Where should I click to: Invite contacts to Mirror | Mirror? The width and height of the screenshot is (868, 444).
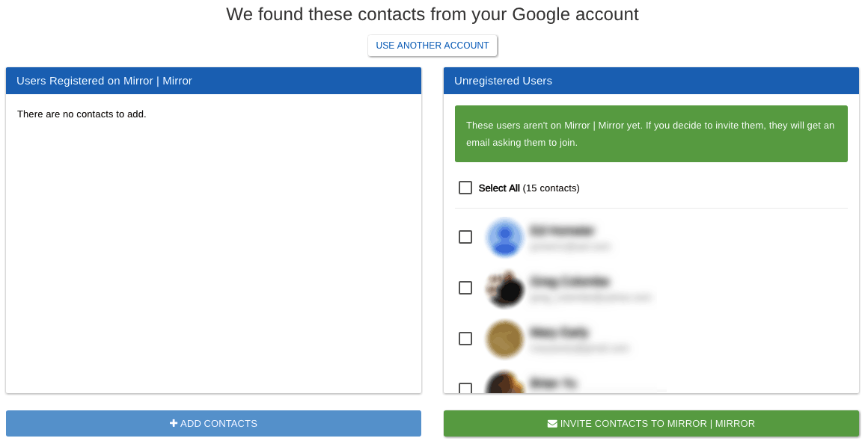pyautogui.click(x=651, y=424)
